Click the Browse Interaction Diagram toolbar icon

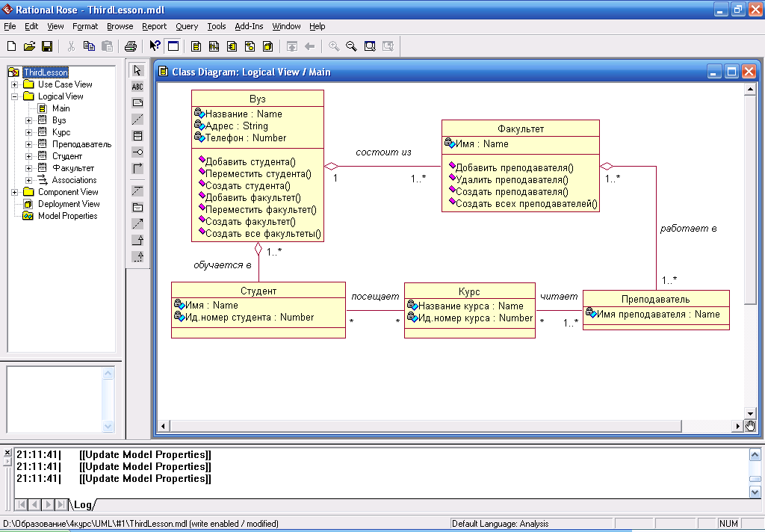coord(214,46)
